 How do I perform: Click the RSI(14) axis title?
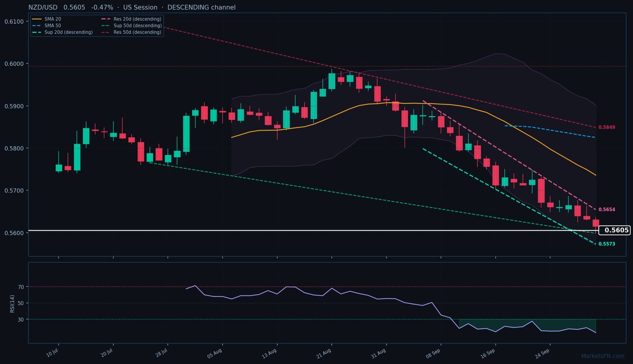(x=12, y=303)
